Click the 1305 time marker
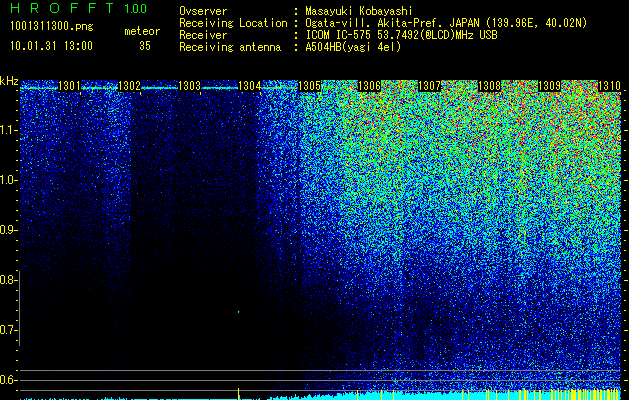 point(309,86)
